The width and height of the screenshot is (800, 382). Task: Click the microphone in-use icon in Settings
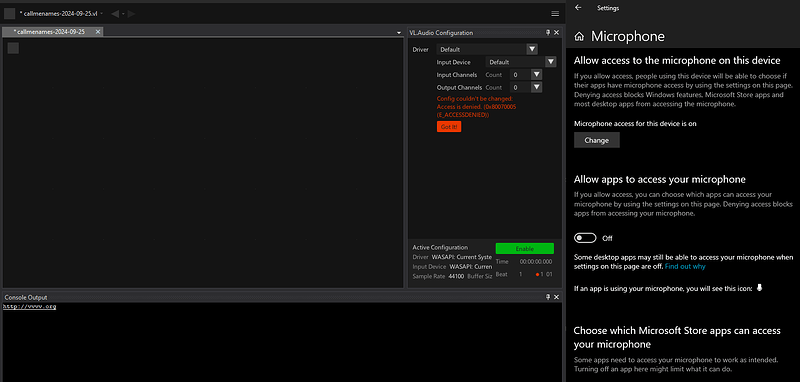[x=759, y=288]
